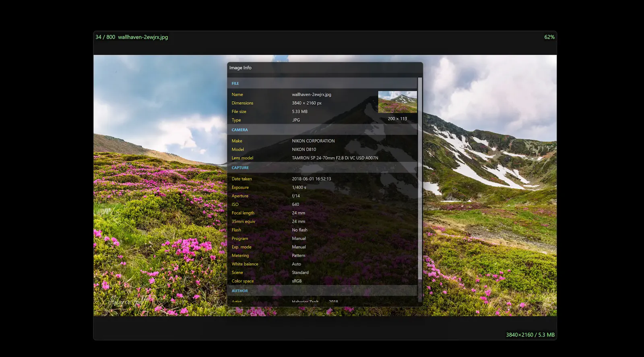
Task: Click the date taken '2018-06-01 16:52:13'
Action: (x=312, y=179)
